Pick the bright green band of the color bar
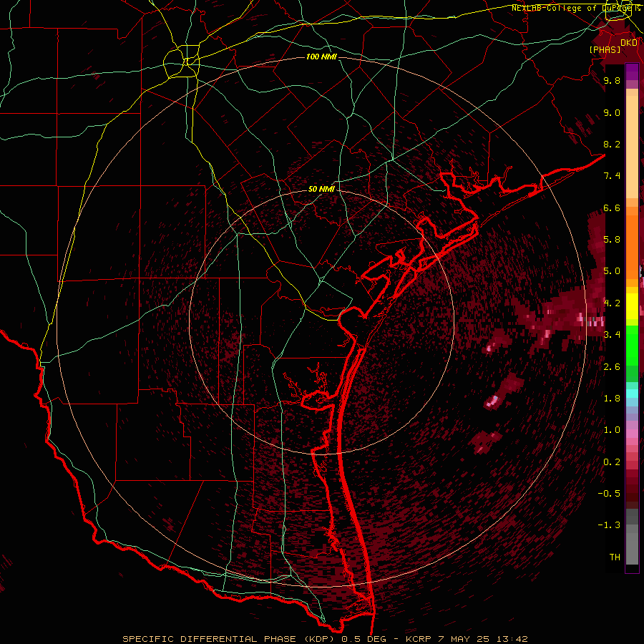This screenshot has width=644, height=644. pyautogui.click(x=632, y=346)
